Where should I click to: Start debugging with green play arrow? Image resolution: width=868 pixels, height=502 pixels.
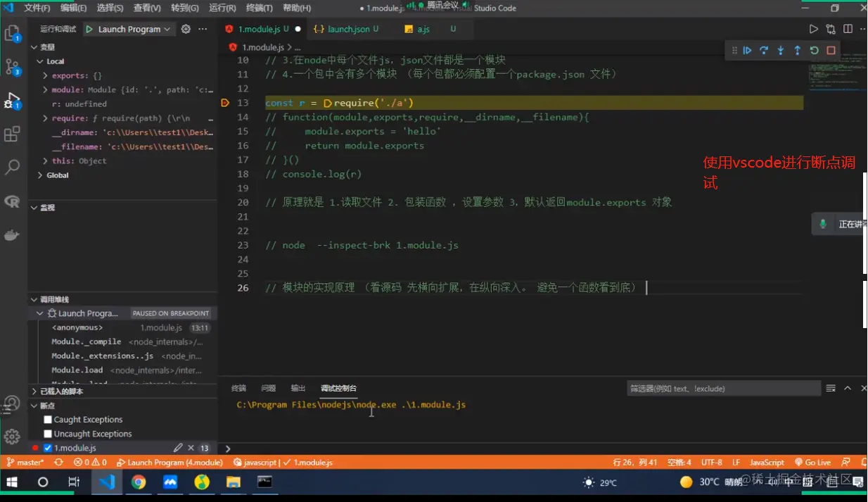(x=89, y=29)
